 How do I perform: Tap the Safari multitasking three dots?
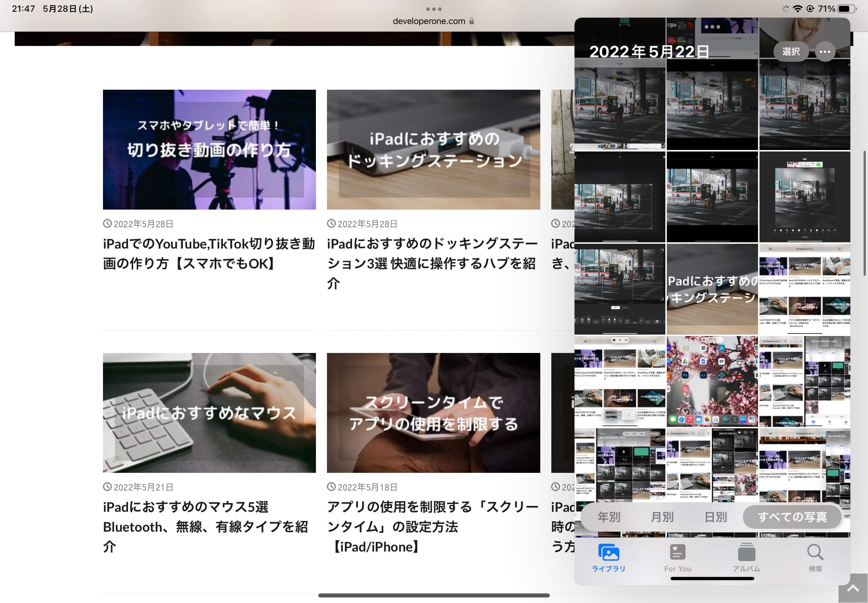tap(434, 9)
